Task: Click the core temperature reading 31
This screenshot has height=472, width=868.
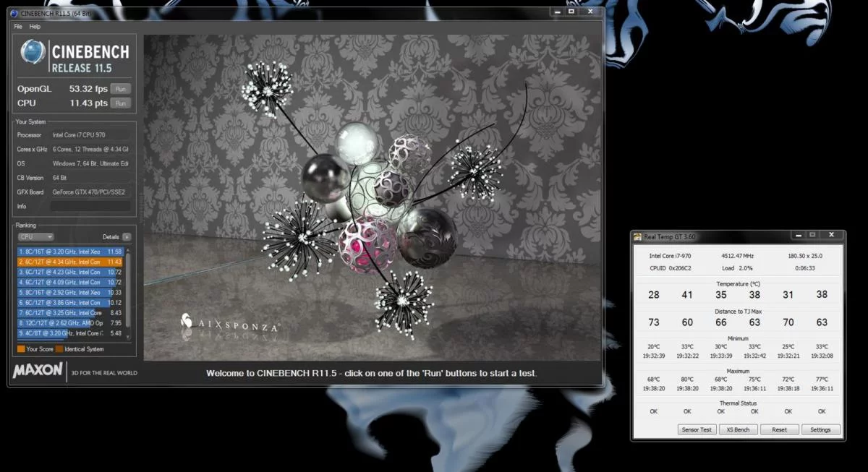Action: (x=788, y=295)
